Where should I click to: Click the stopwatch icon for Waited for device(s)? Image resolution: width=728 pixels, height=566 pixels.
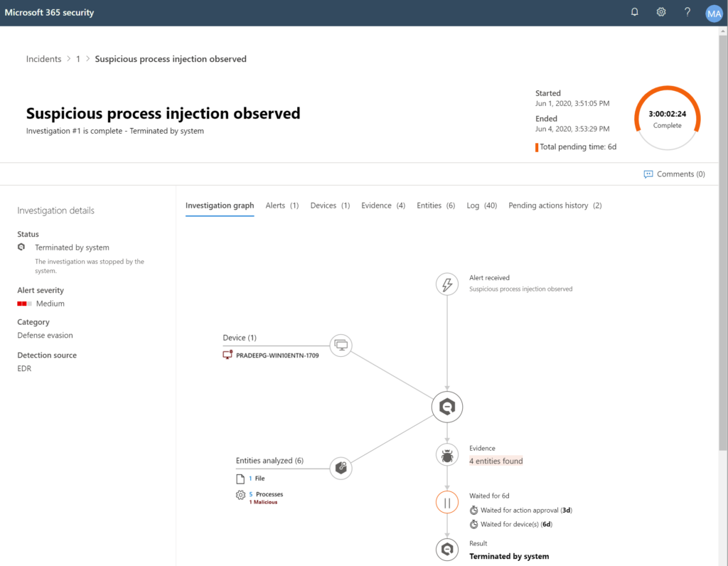(x=473, y=524)
